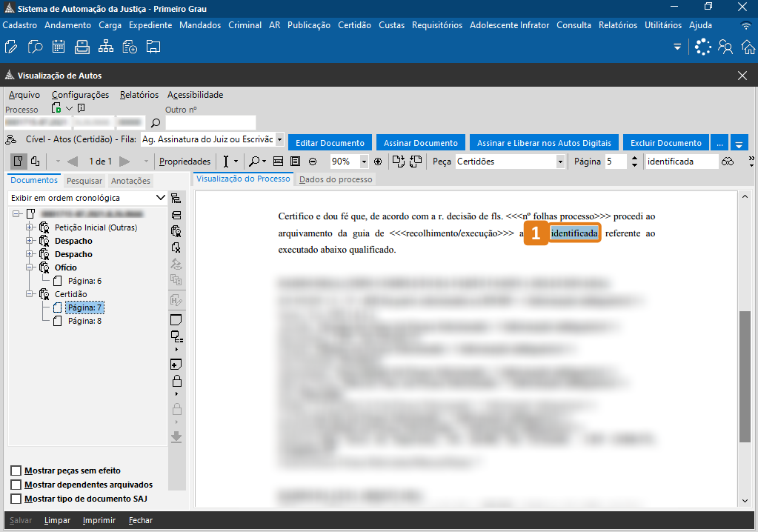Open the Certidão menu
Viewport: 758px width, 532px height.
(x=354, y=25)
